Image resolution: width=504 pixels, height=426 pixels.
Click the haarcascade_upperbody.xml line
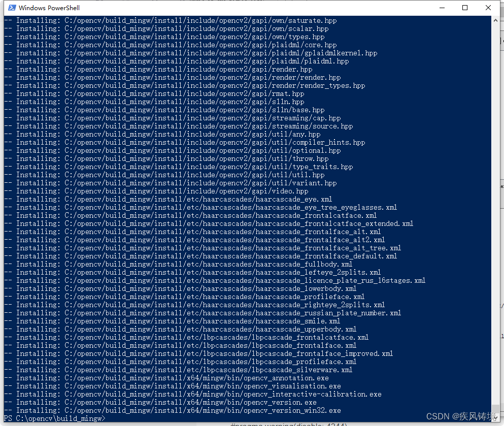tap(180, 329)
